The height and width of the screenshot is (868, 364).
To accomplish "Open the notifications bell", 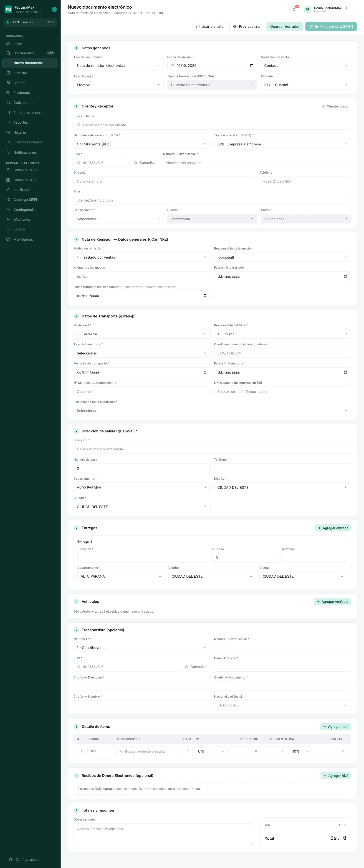I will click(294, 10).
